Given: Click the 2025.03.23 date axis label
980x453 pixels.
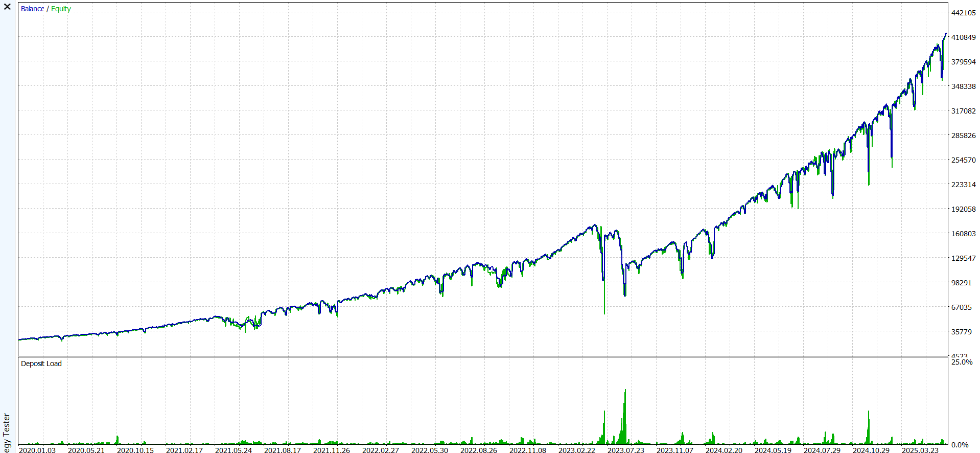Looking at the screenshot, I should click(920, 450).
